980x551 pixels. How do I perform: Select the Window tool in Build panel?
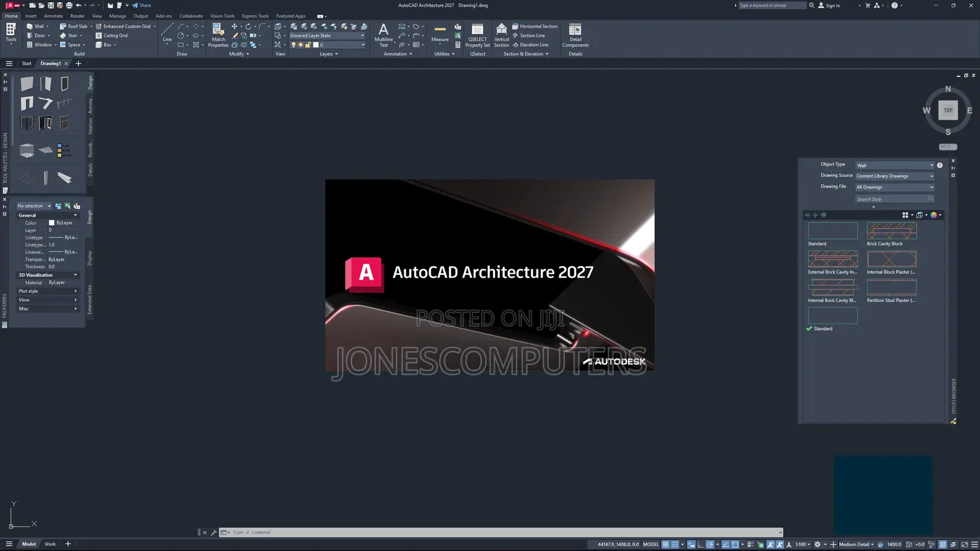(x=39, y=45)
